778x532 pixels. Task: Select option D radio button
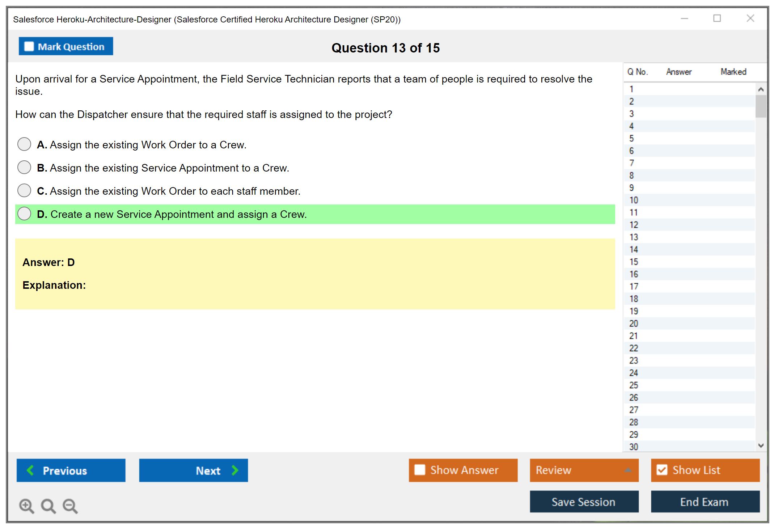click(24, 214)
